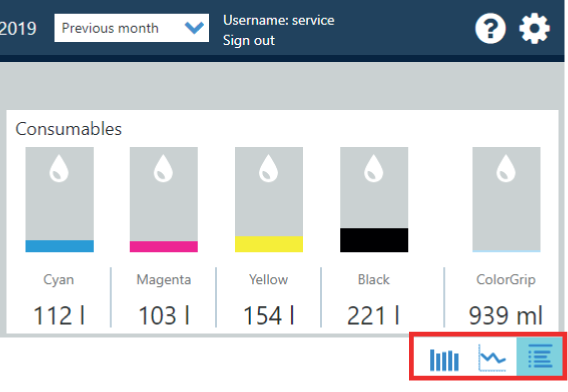The image size is (568, 392).
Task: Click the blue chevron of period selector
Action: pos(194,28)
